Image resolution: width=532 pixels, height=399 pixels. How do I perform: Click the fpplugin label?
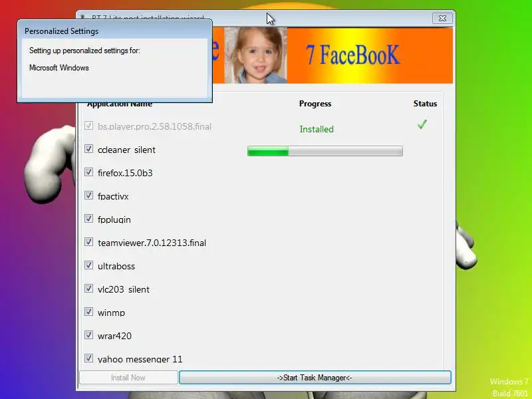click(114, 220)
